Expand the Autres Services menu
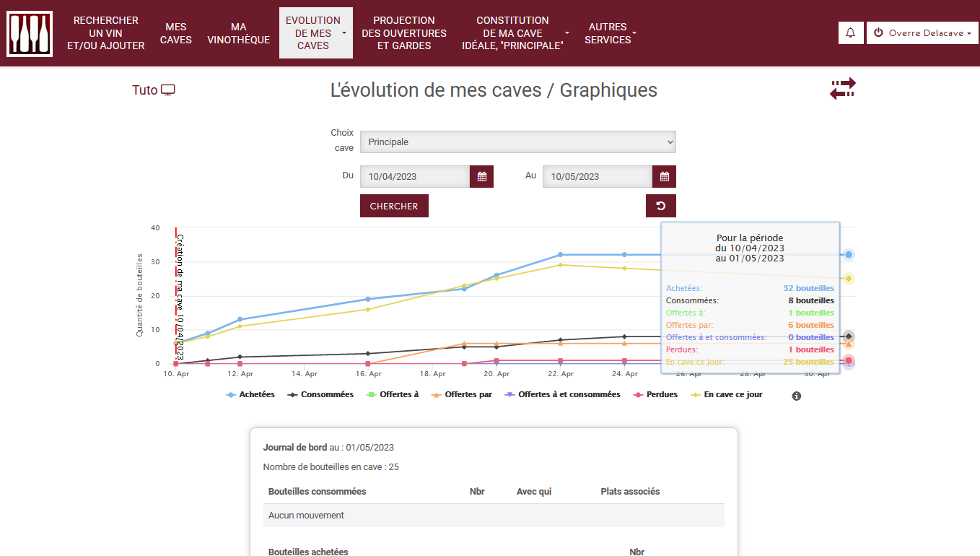This screenshot has width=980, height=556. coord(610,33)
